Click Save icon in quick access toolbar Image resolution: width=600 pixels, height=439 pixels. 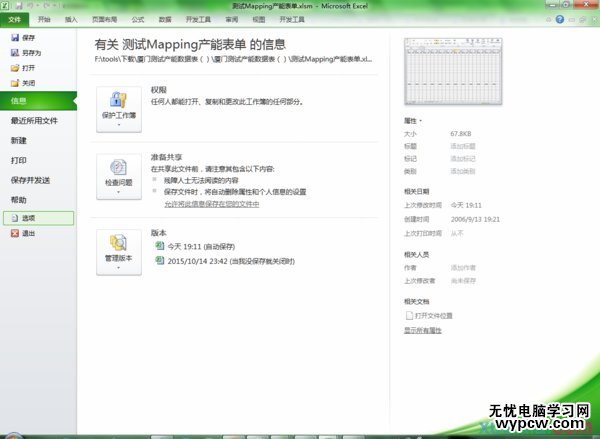(x=19, y=5)
